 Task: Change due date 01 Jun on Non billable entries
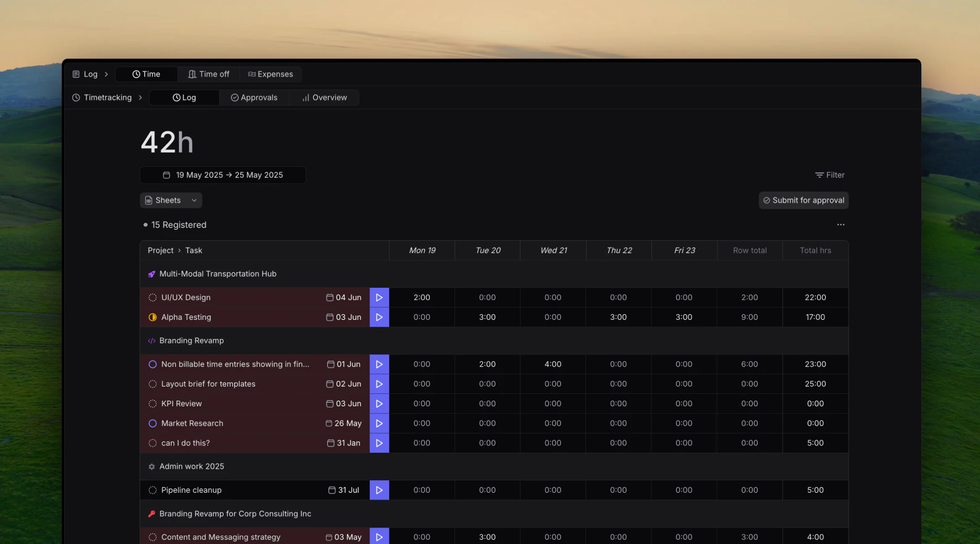point(344,364)
